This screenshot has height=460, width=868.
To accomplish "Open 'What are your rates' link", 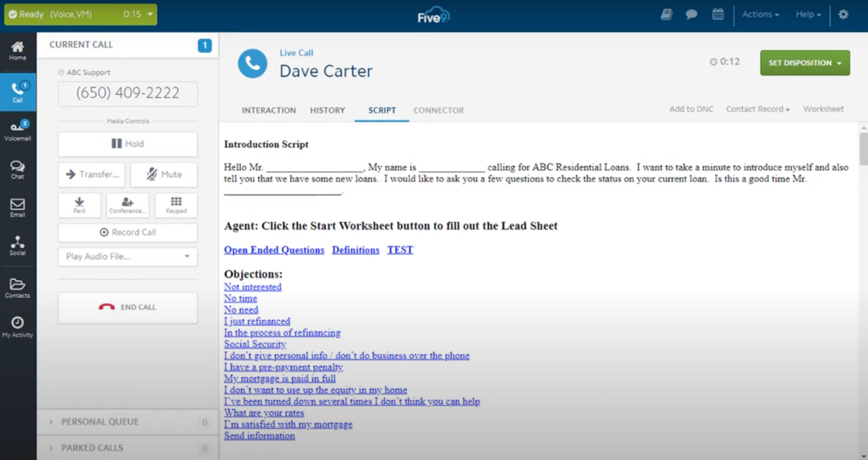I will (x=264, y=413).
